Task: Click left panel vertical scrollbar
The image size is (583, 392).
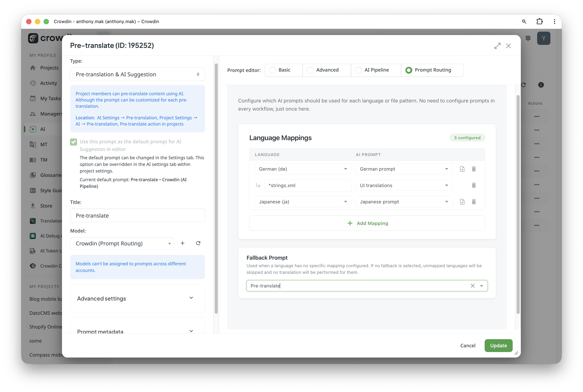Action: (216, 188)
